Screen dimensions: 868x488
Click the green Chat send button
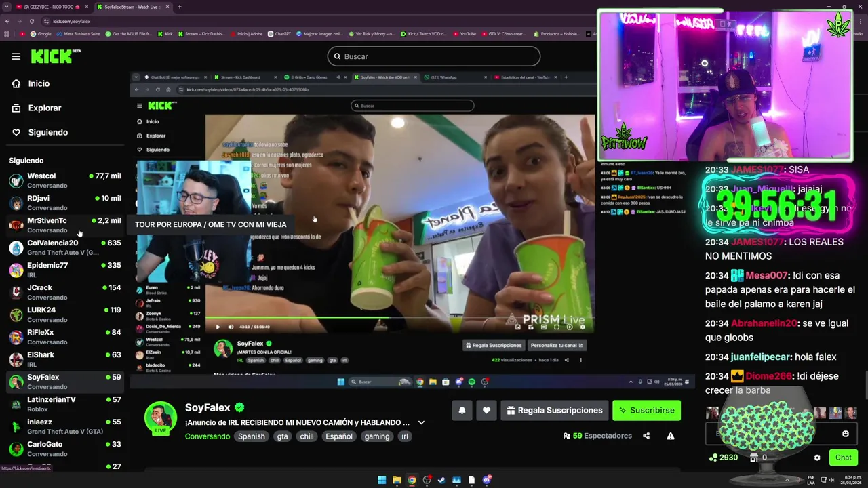point(843,457)
